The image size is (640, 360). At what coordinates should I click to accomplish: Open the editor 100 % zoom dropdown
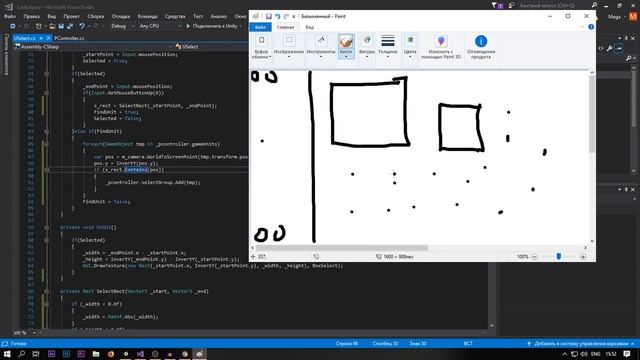pos(24,333)
